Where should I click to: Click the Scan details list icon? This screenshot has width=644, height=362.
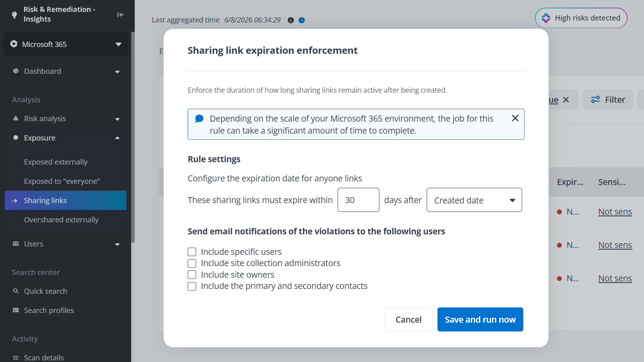tap(16, 358)
